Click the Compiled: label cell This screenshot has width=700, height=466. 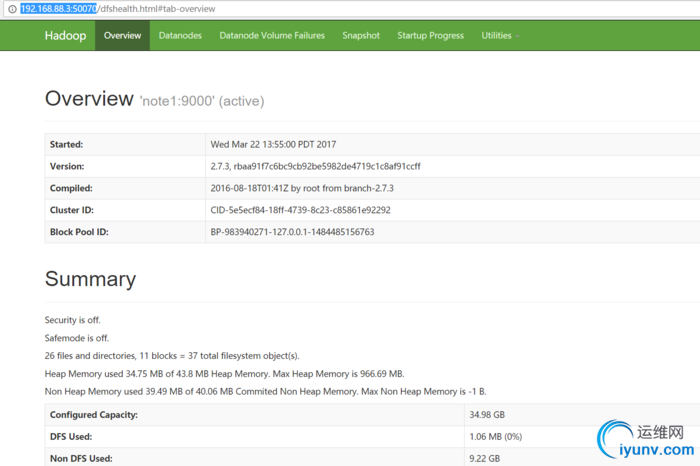pyautogui.click(x=125, y=188)
